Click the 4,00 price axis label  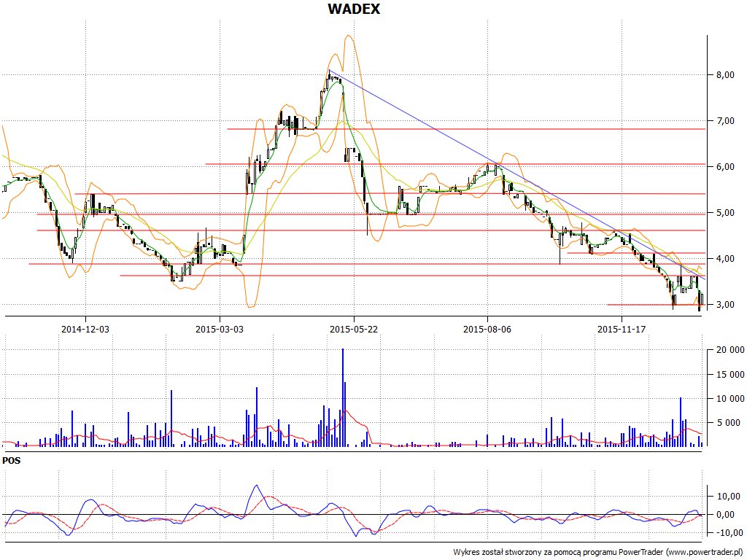[724, 259]
